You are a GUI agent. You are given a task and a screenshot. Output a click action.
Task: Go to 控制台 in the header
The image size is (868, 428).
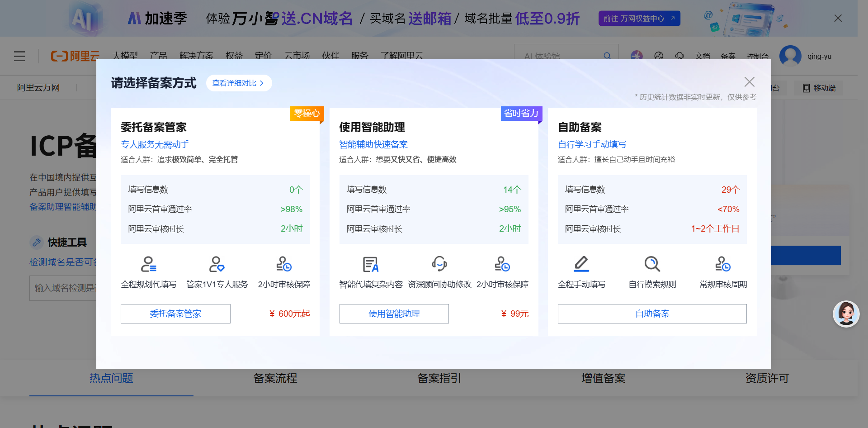(758, 56)
